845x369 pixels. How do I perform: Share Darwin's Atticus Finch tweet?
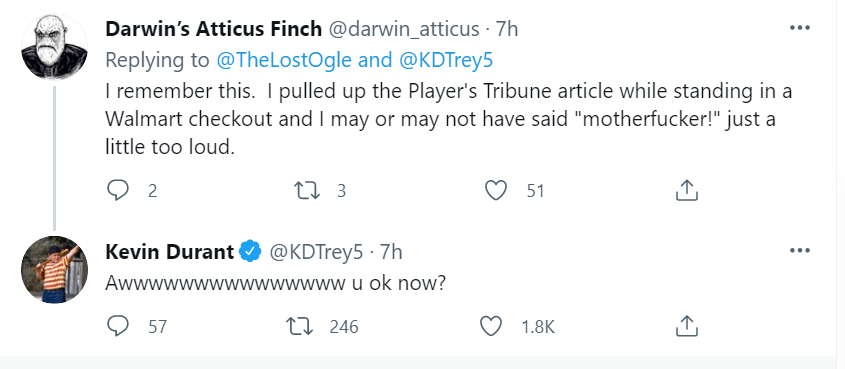(x=687, y=190)
